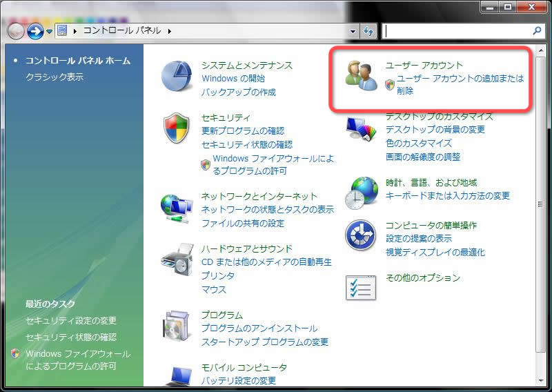Click the vertical scrollbar thumb
552x392 pixels.
[x=540, y=204]
